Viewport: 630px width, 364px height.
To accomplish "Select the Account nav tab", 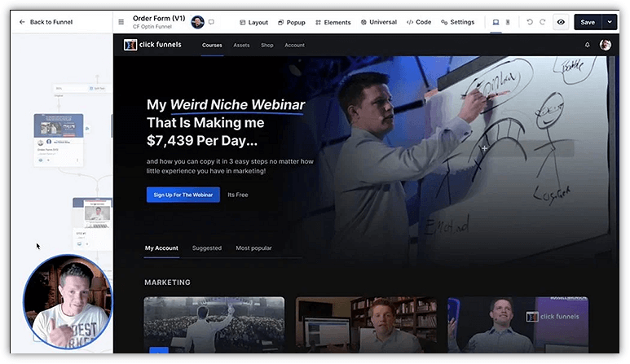I will pyautogui.click(x=294, y=46).
